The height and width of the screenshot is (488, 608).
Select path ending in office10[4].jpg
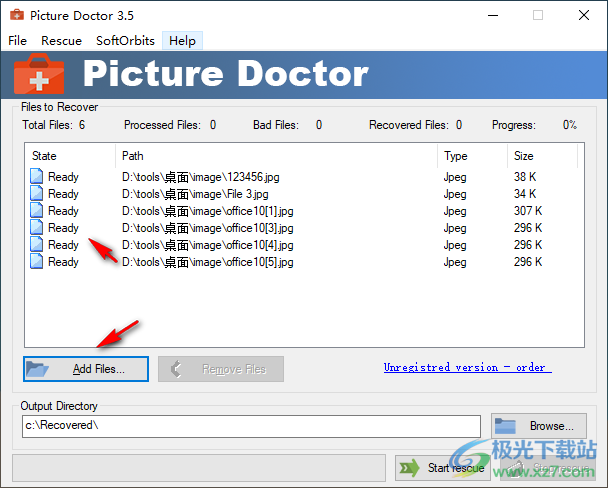pos(207,245)
